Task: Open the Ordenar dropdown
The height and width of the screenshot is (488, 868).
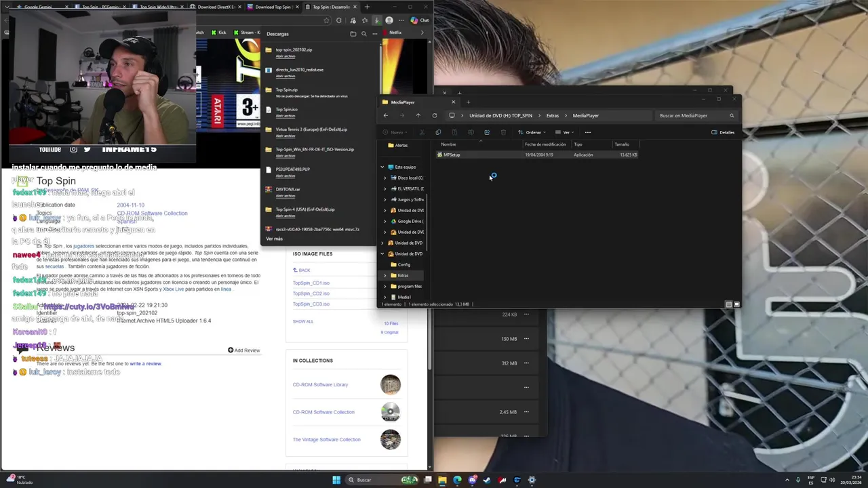Action: coord(532,132)
